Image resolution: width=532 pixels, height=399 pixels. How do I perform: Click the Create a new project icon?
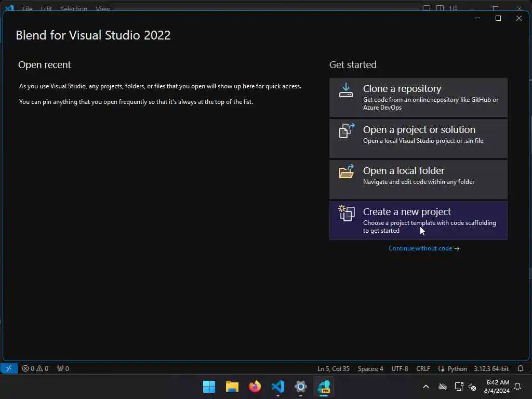[347, 213]
